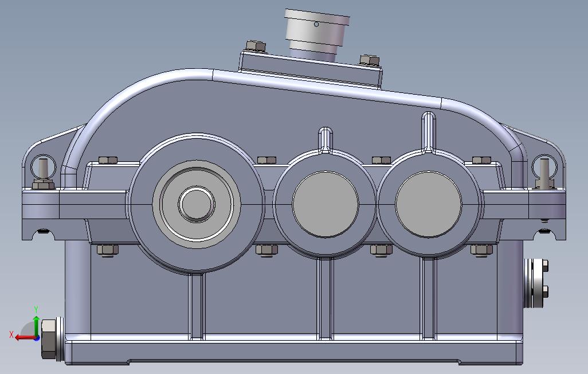Screen dimensions: 588x374
Task: Pick upper flange bolt left of large bearing cap
Action: click(x=108, y=161)
